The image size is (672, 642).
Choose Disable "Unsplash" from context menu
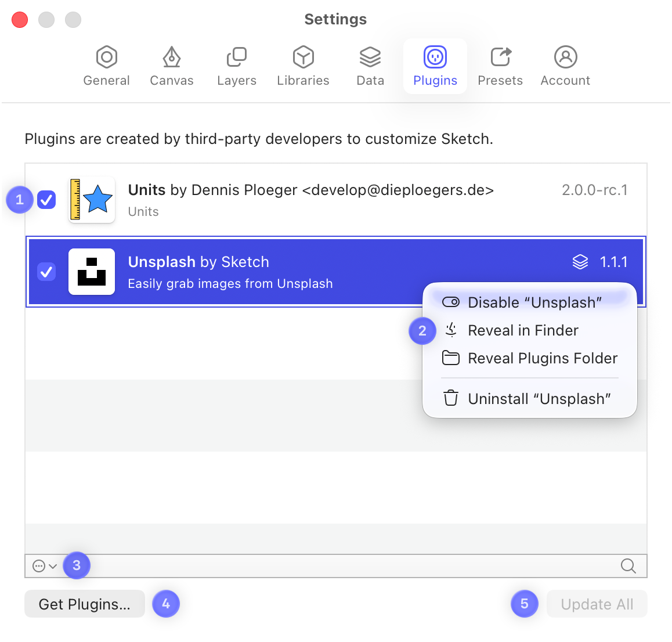(x=530, y=302)
